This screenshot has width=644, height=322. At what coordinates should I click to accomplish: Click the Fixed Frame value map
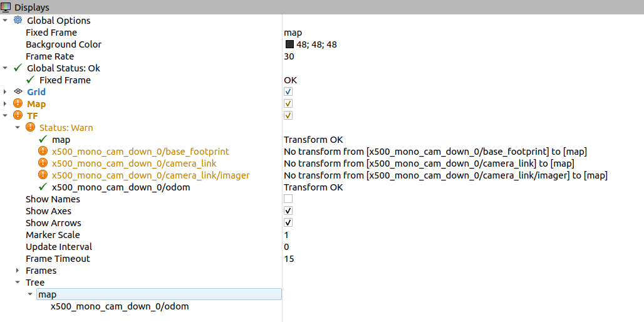coord(293,33)
